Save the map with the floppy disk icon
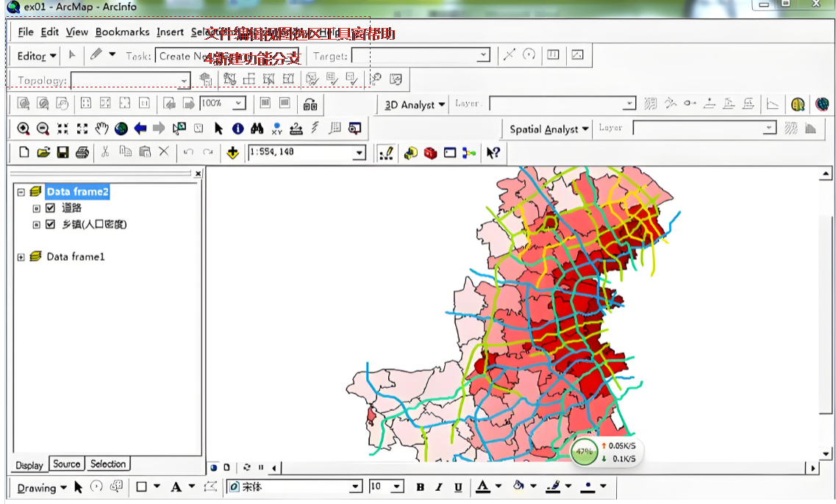836x504 pixels. coord(63,153)
